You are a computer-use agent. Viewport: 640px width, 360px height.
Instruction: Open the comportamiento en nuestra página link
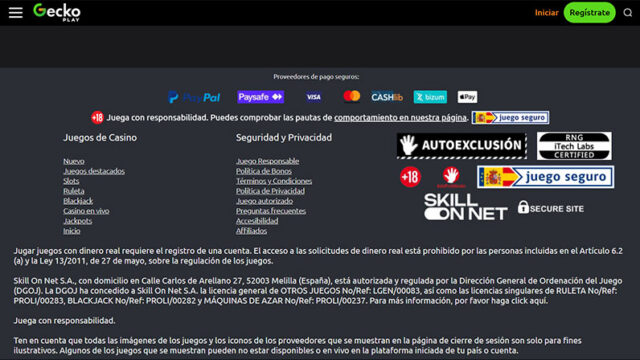coord(400,118)
